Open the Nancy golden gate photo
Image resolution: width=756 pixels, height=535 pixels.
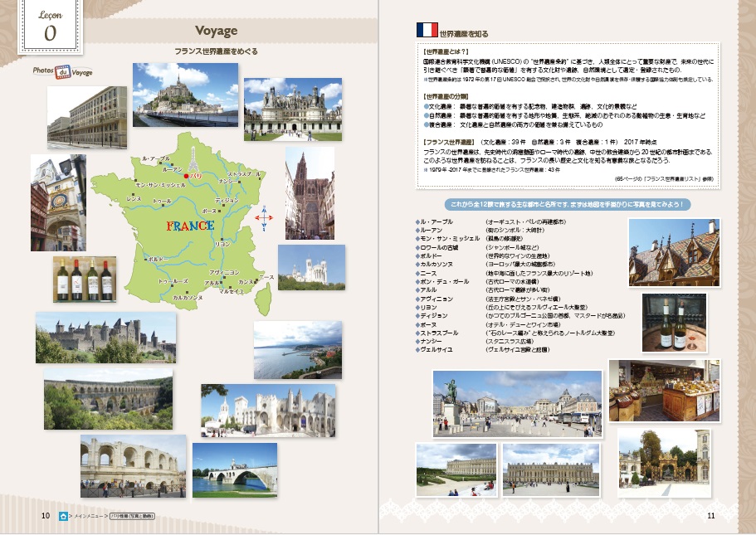664,463
